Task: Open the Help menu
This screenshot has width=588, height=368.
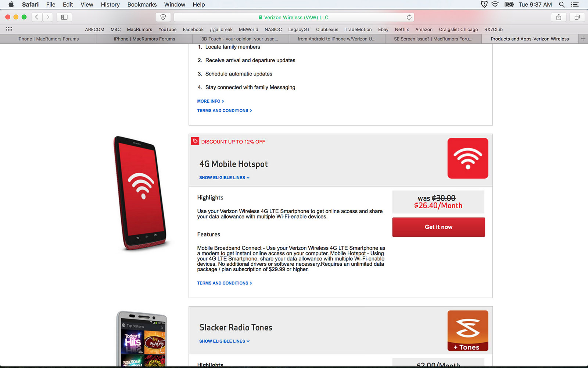Action: point(199,4)
